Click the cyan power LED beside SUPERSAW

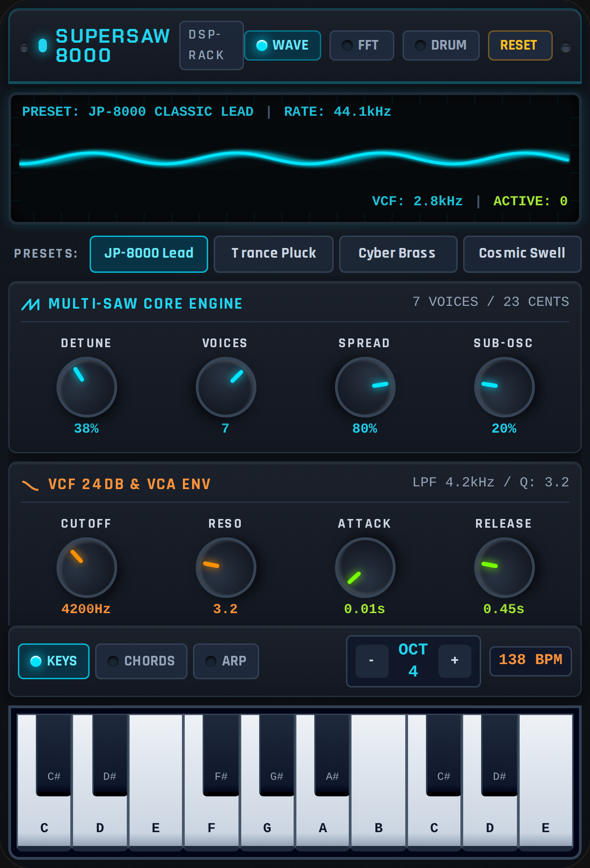pos(43,45)
